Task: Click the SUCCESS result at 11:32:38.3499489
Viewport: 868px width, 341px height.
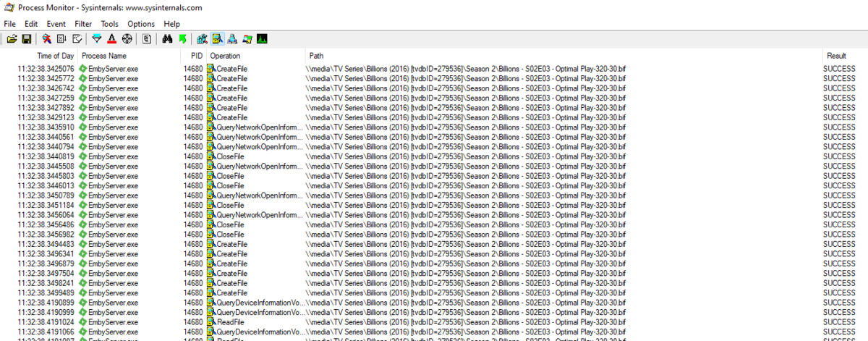Action: pyautogui.click(x=839, y=293)
